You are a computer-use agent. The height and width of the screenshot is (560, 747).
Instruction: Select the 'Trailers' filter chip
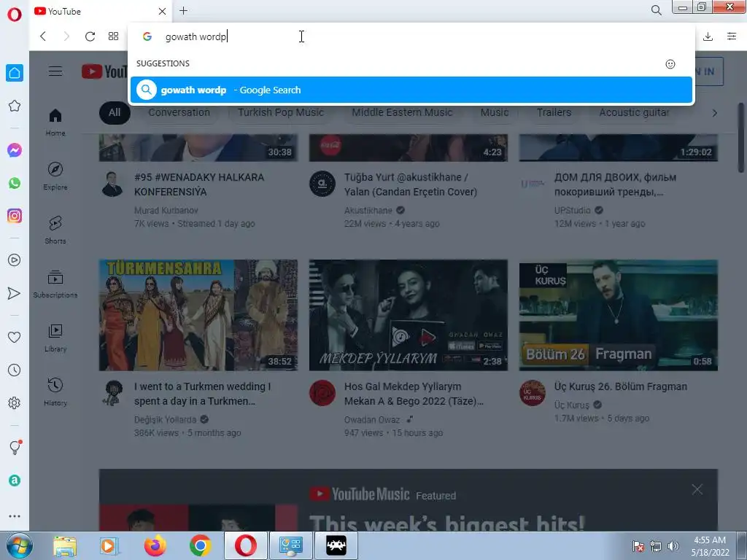click(x=554, y=113)
